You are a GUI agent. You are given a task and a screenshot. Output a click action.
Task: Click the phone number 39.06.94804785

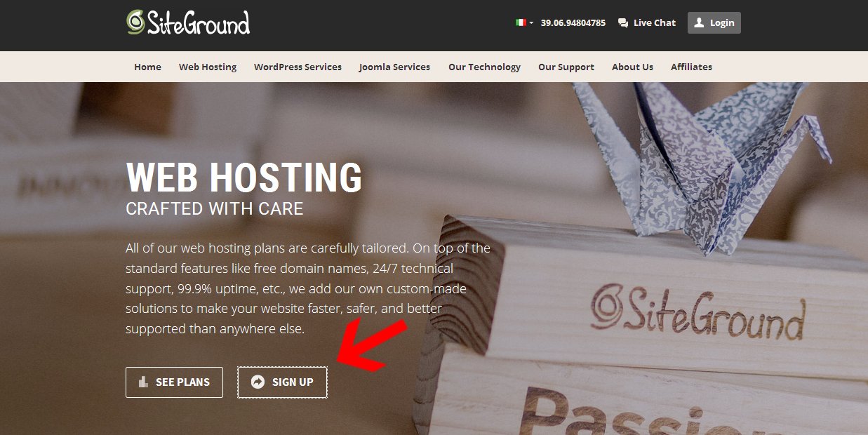tap(573, 22)
